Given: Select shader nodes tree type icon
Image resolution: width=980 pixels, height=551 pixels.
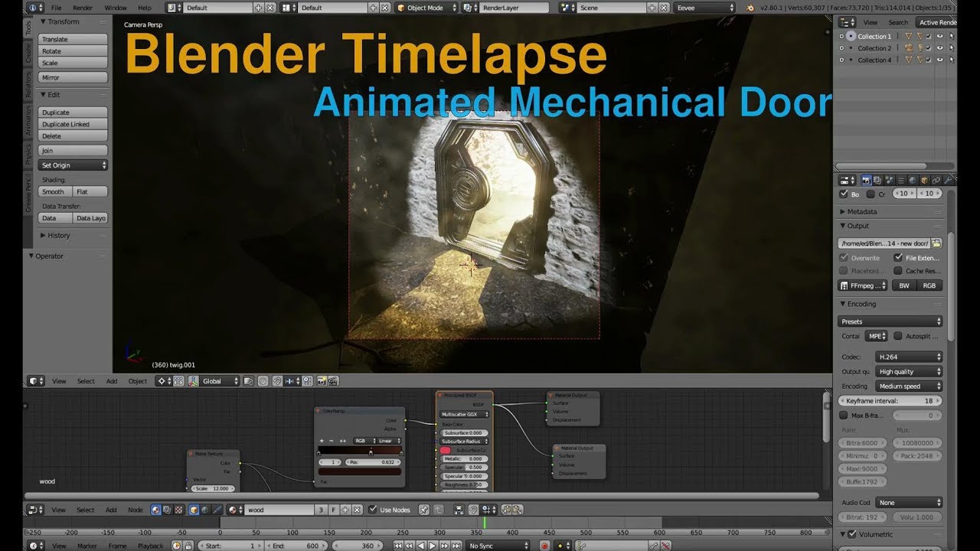Looking at the screenshot, I should 156,510.
